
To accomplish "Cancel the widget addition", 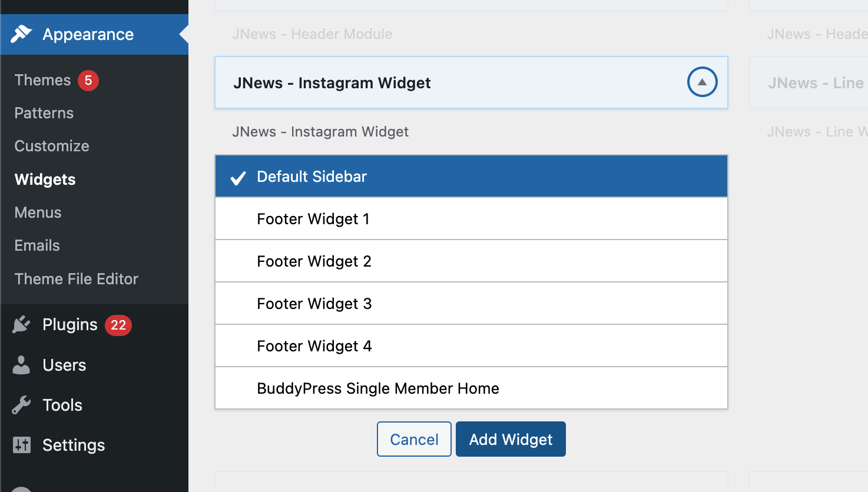I will pos(414,439).
